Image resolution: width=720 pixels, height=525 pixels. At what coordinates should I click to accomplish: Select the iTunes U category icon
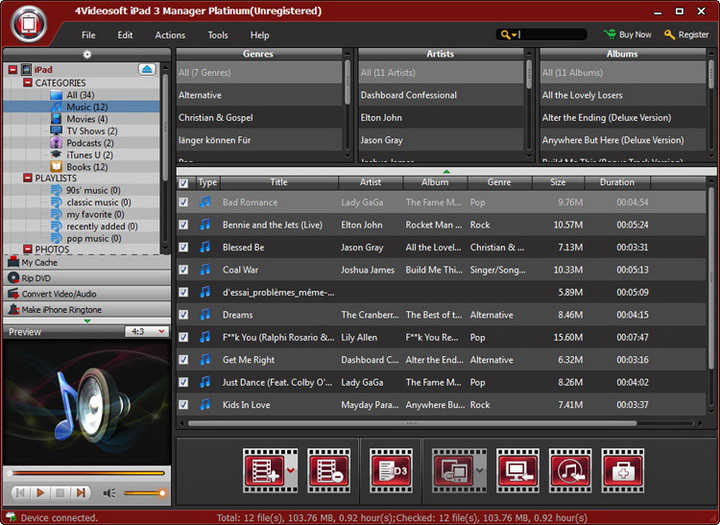pos(56,155)
